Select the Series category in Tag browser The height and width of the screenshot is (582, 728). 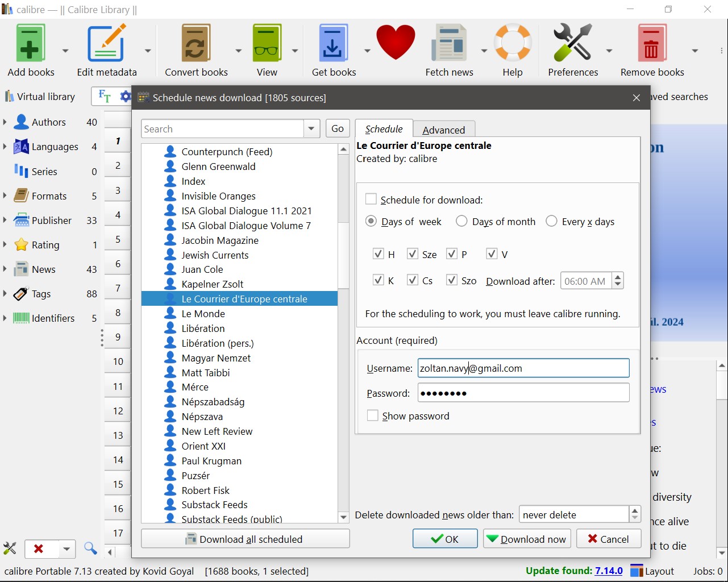pos(44,172)
